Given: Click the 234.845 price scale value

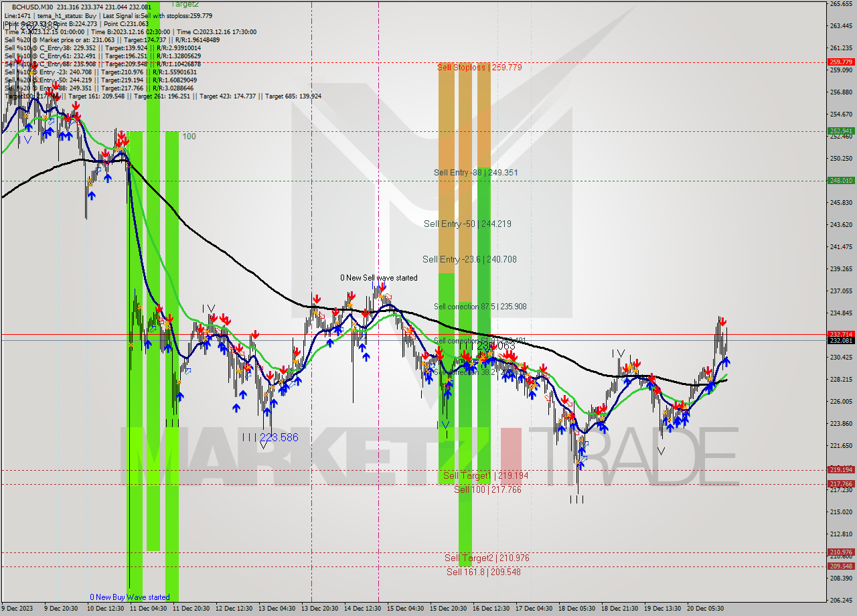Looking at the screenshot, I should click(x=840, y=313).
